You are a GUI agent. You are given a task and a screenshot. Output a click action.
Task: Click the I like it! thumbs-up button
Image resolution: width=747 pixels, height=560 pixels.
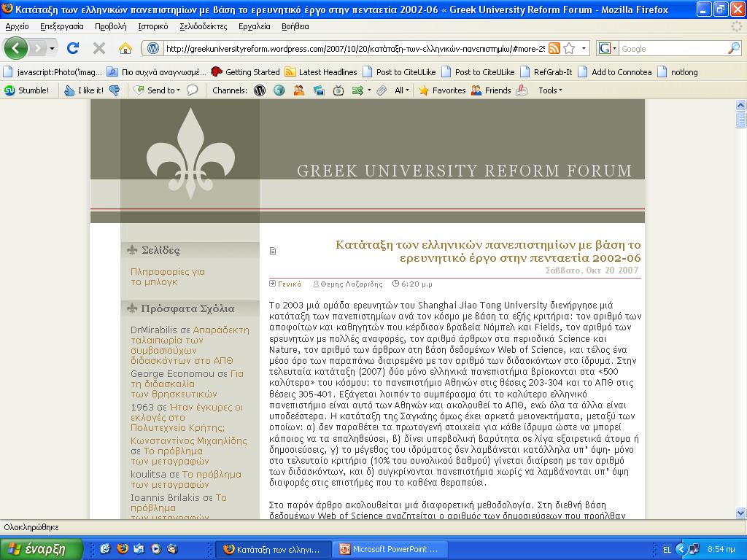tap(84, 90)
